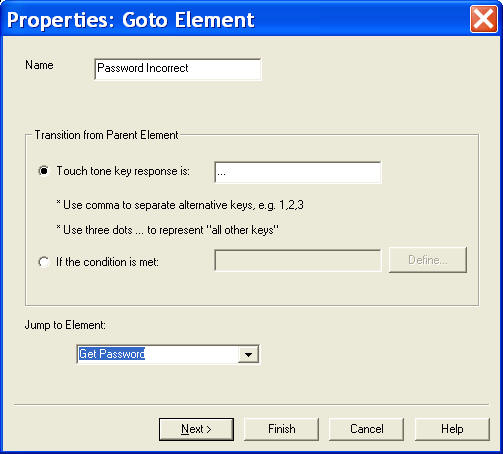Close the Goto Element properties dialog

483,19
